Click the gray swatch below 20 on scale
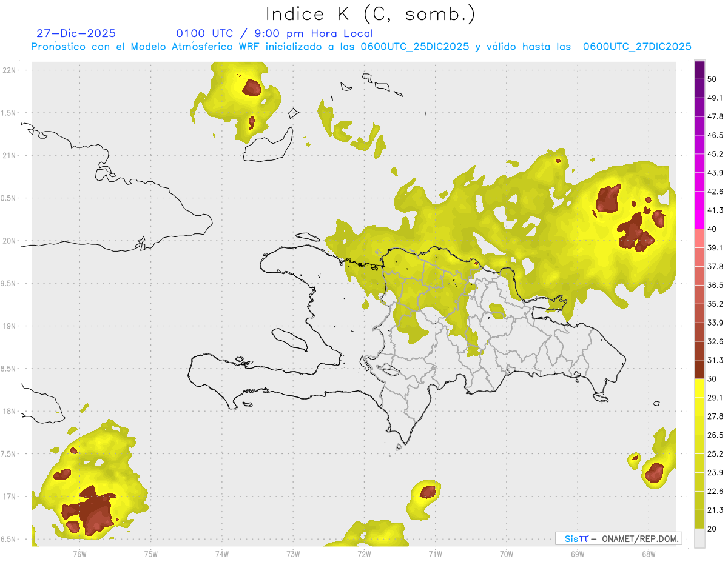Screen dimensions: 728x562 pos(699,538)
